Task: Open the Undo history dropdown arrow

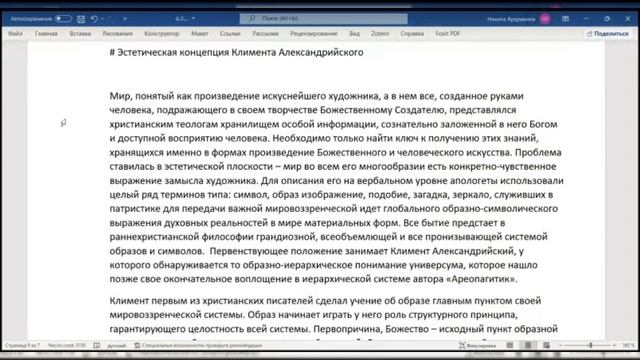Action: [x=102, y=19]
